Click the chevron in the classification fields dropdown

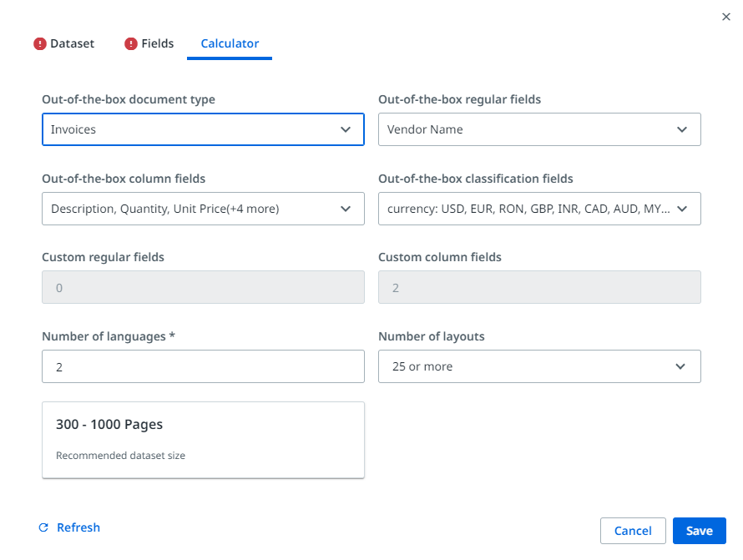coord(682,209)
